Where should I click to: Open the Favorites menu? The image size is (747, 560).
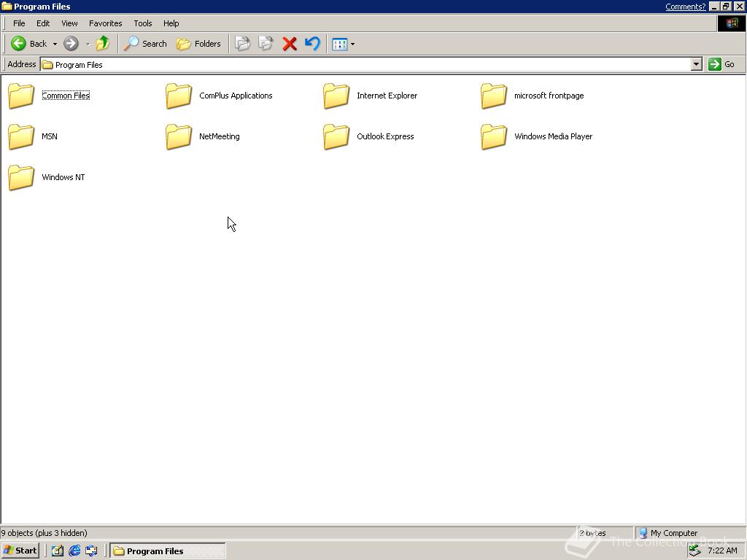coord(105,23)
